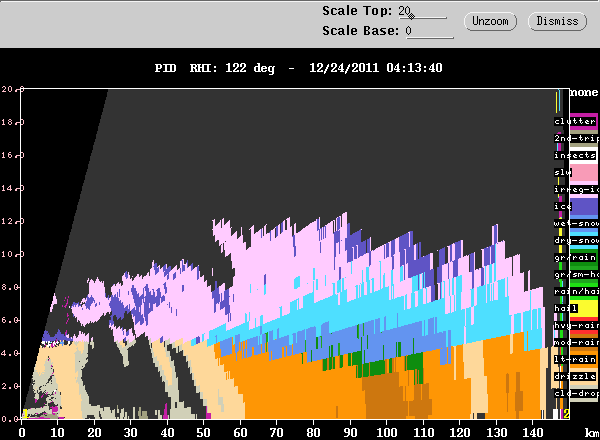This screenshot has height=440, width=600.
Task: Click the drizzle legend label
Action: point(575,376)
